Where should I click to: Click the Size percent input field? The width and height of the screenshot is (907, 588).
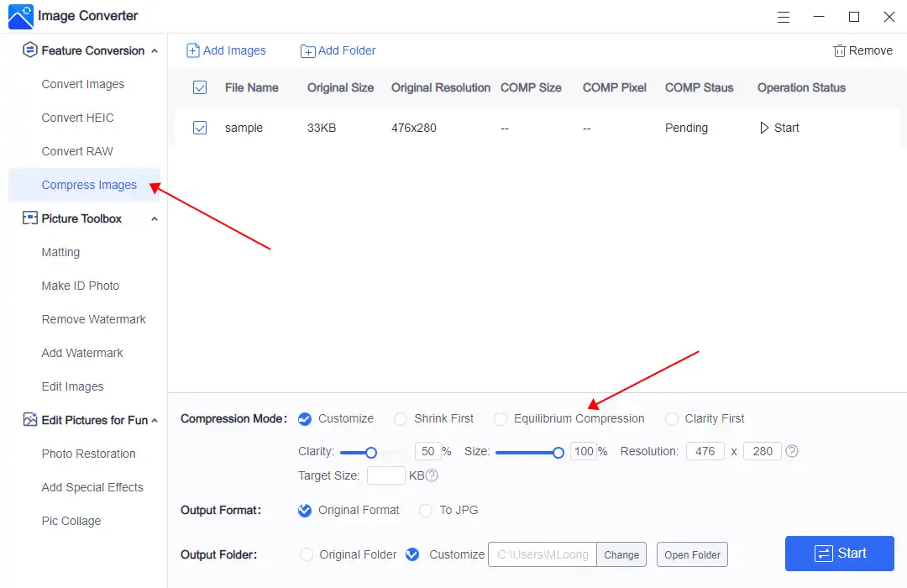click(584, 451)
